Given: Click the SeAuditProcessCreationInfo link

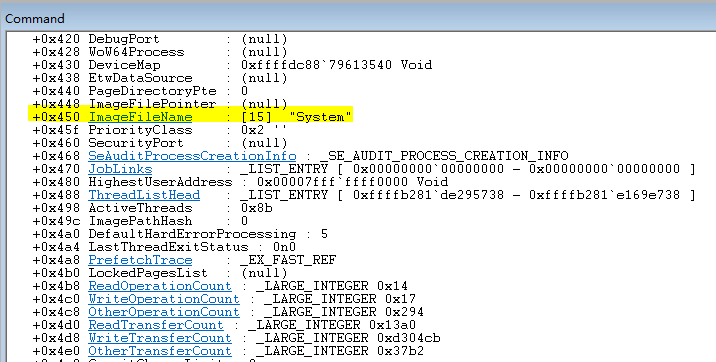Looking at the screenshot, I should tap(192, 156).
